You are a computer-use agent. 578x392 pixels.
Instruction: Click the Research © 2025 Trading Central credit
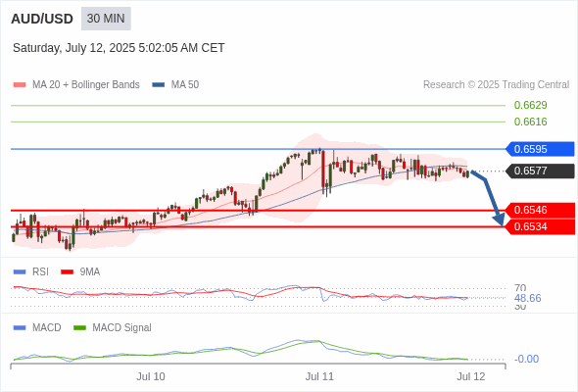pyautogui.click(x=496, y=85)
